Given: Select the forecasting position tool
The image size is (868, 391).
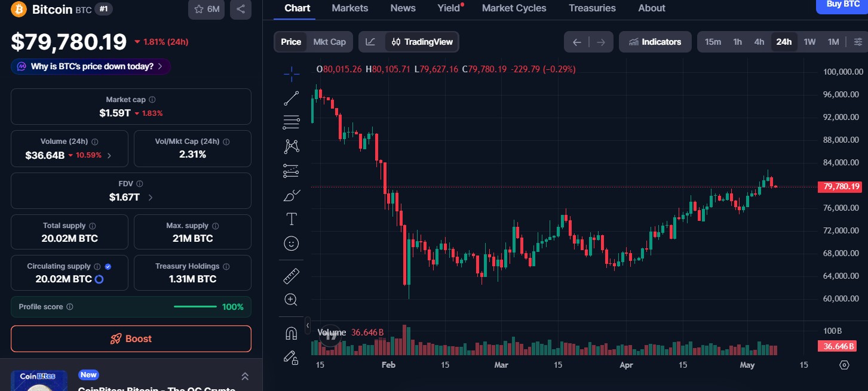Looking at the screenshot, I should coord(292,171).
